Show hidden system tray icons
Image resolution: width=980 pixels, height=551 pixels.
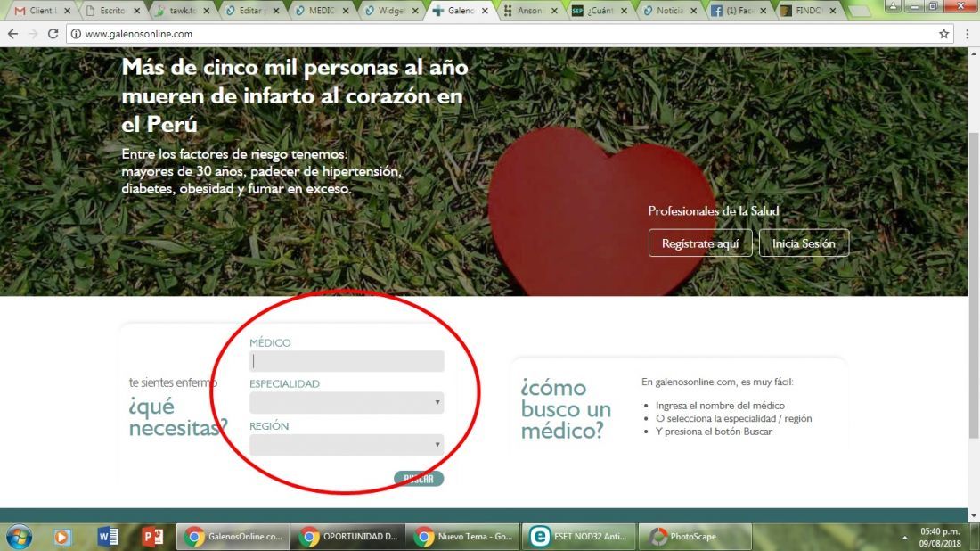(x=904, y=538)
